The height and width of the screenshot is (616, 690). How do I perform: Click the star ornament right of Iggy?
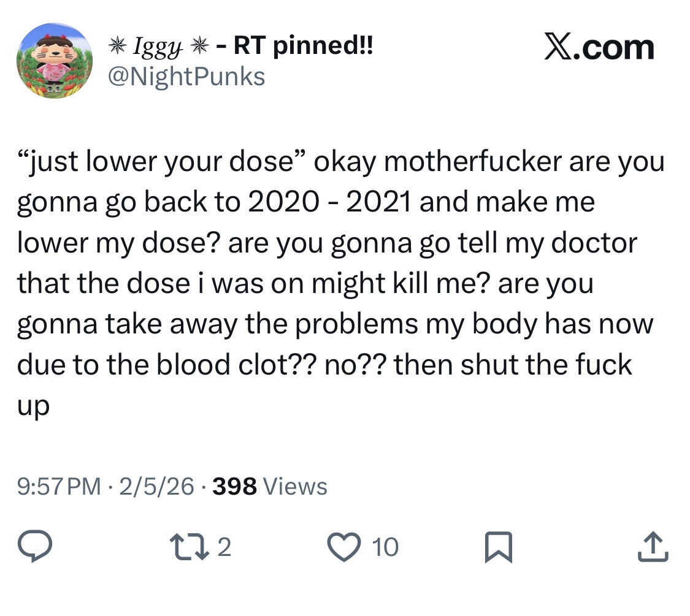click(199, 45)
